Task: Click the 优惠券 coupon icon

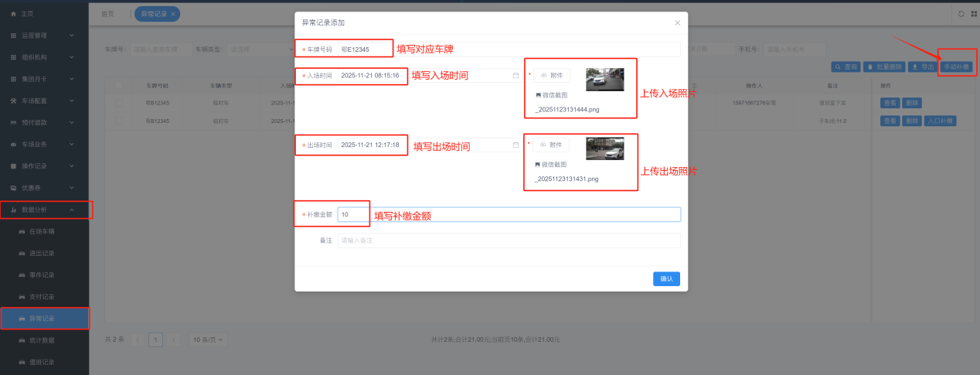Action: click(13, 188)
